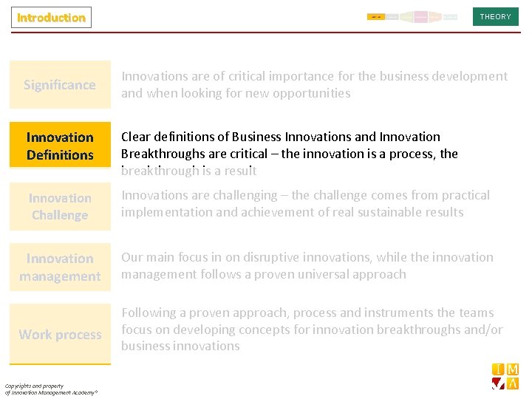
Task: Click the 'Our main focus' description text
Action: click(307, 266)
